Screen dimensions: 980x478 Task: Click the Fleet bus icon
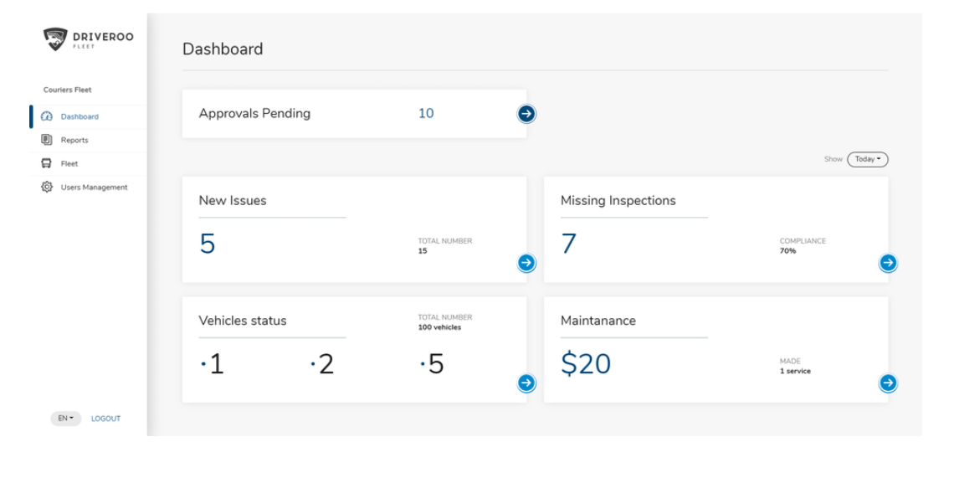(x=47, y=163)
